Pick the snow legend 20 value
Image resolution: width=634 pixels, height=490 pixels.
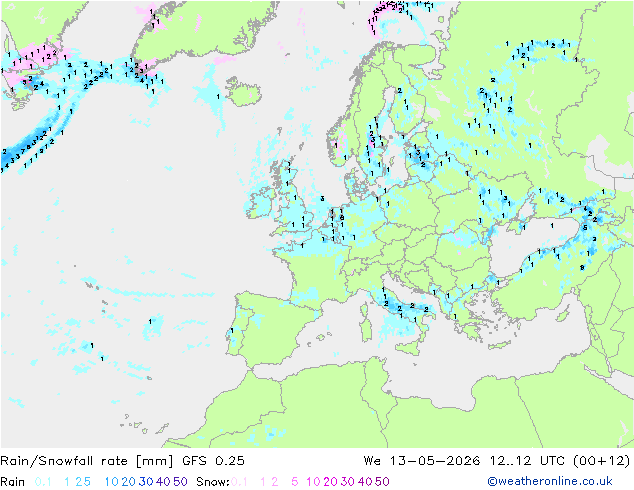pyautogui.click(x=330, y=482)
